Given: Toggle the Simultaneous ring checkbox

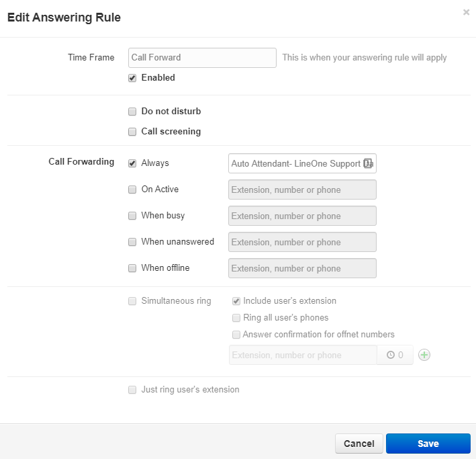Looking at the screenshot, I should tap(132, 301).
